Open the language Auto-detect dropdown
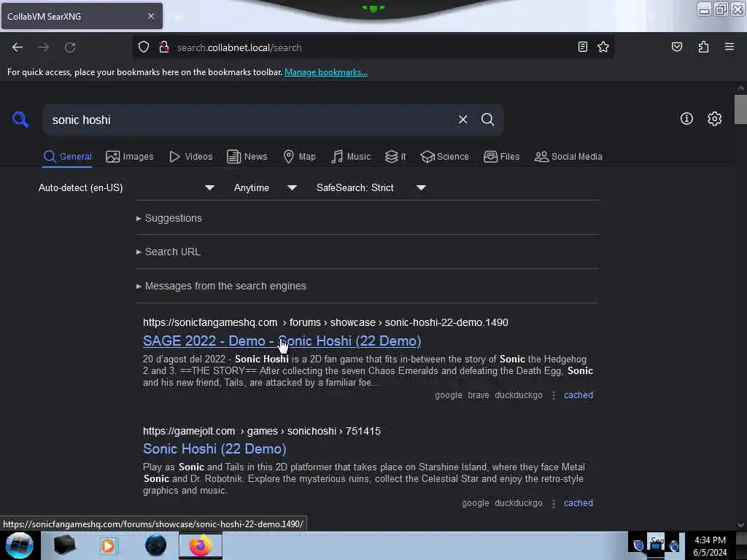The width and height of the screenshot is (747, 560). pyautogui.click(x=126, y=187)
